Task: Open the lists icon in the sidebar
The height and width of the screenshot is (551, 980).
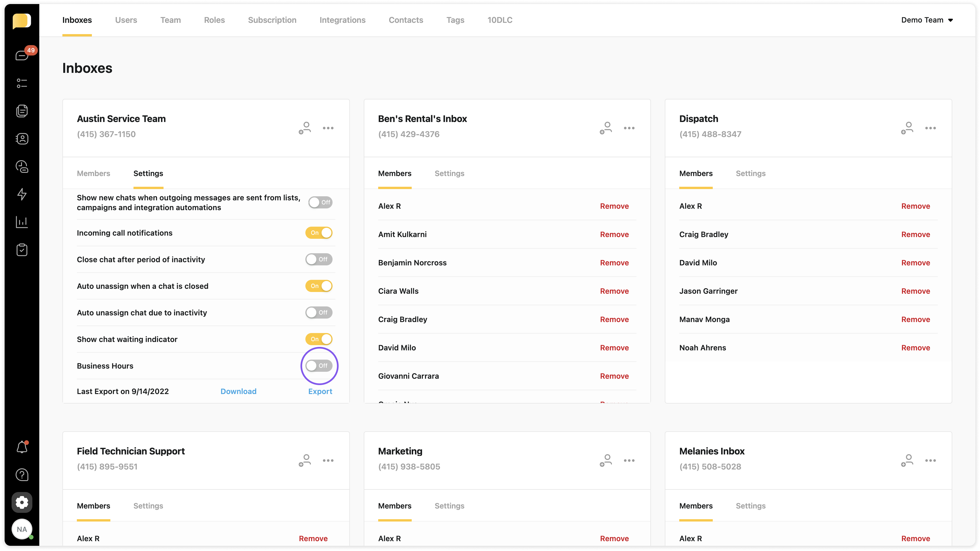Action: (22, 83)
